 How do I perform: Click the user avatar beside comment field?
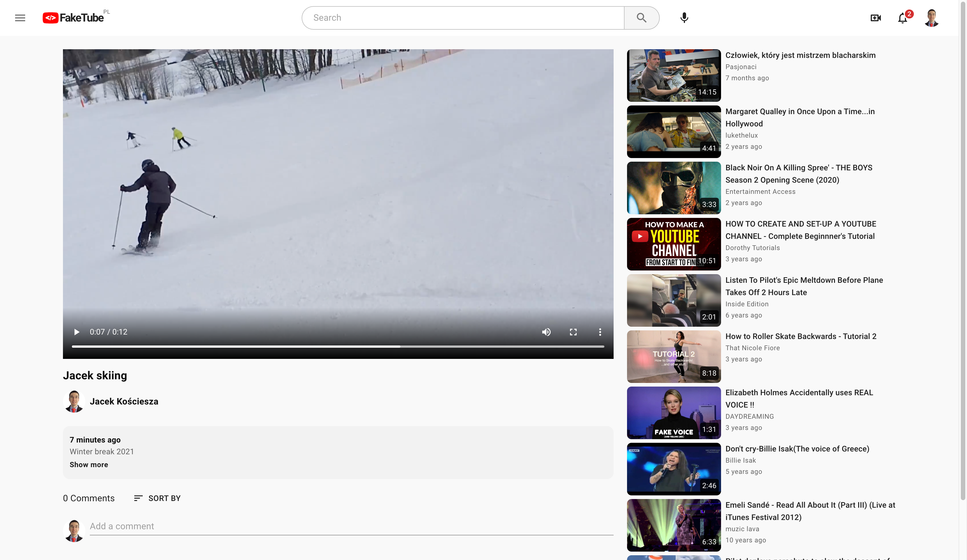(74, 530)
